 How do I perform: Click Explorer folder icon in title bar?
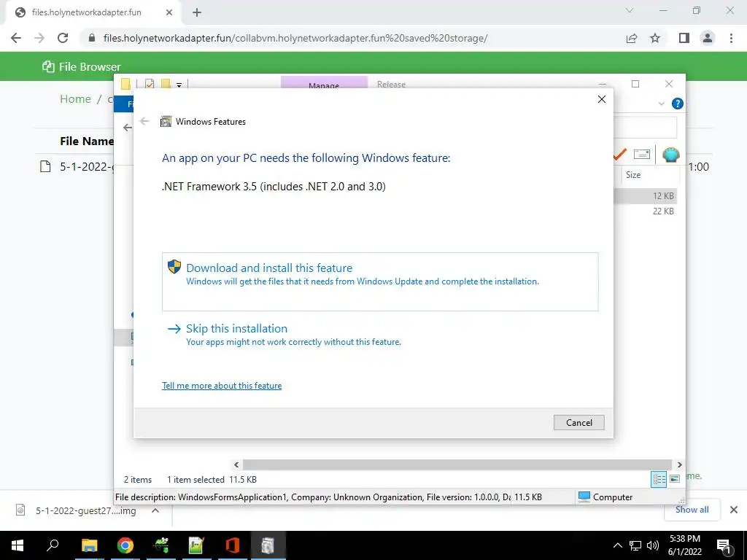click(x=125, y=85)
